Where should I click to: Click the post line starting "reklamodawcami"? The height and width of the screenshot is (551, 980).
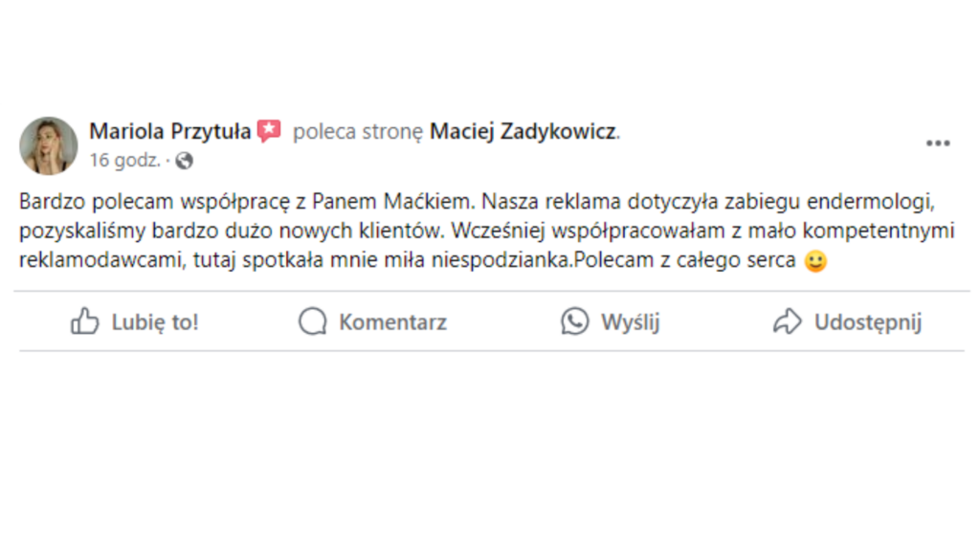click(x=407, y=260)
